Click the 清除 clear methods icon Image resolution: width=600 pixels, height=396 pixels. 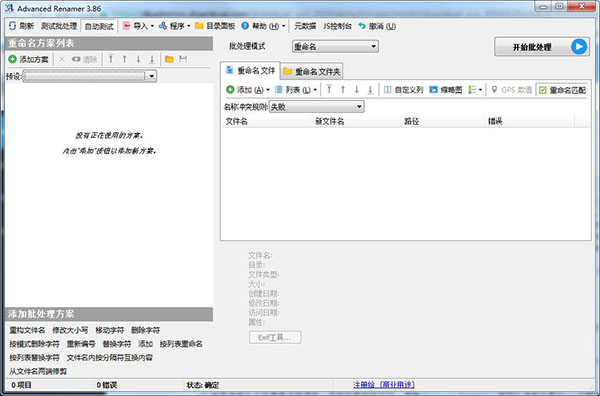pyautogui.click(x=76, y=59)
